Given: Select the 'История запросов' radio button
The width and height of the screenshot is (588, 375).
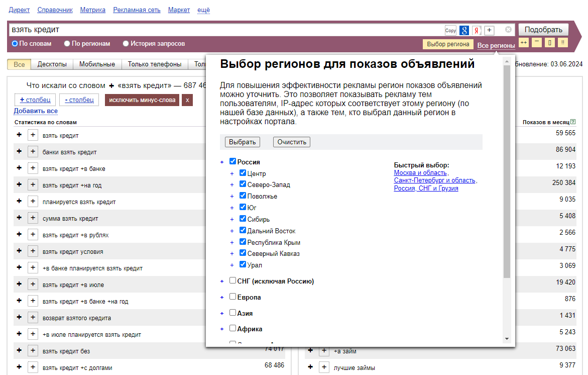Looking at the screenshot, I should tap(126, 44).
